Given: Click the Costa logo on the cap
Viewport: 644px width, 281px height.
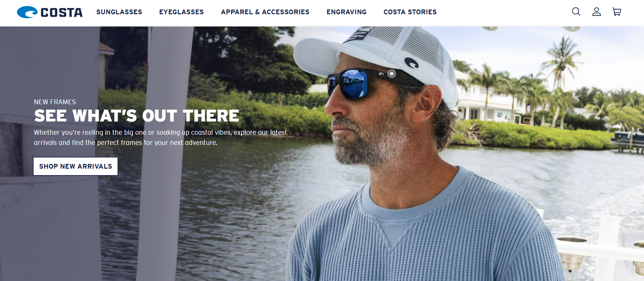Looking at the screenshot, I should pyautogui.click(x=411, y=63).
